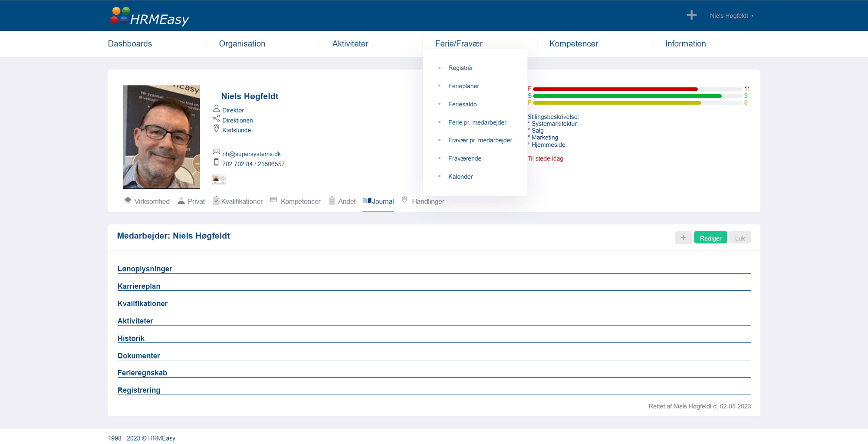Open the Aktiviteter menu
This screenshot has width=868, height=444.
[350, 44]
